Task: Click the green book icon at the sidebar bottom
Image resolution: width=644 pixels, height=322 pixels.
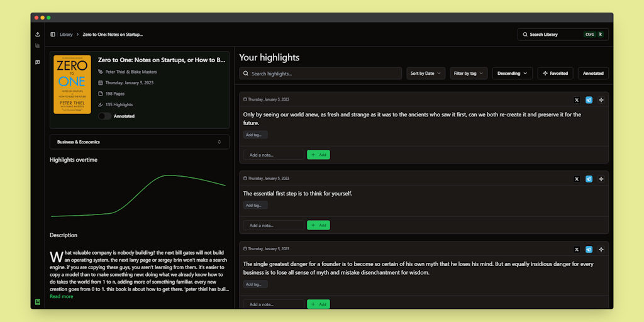Action: pyautogui.click(x=38, y=302)
